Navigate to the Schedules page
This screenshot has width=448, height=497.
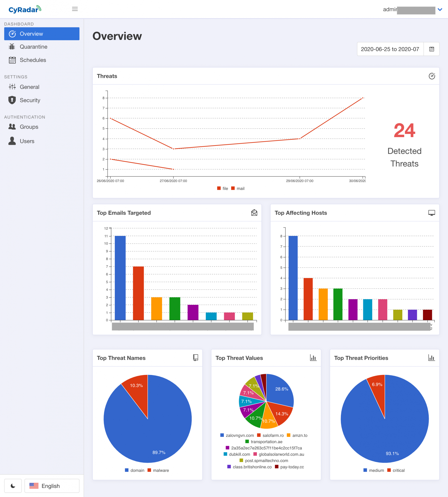pos(33,60)
